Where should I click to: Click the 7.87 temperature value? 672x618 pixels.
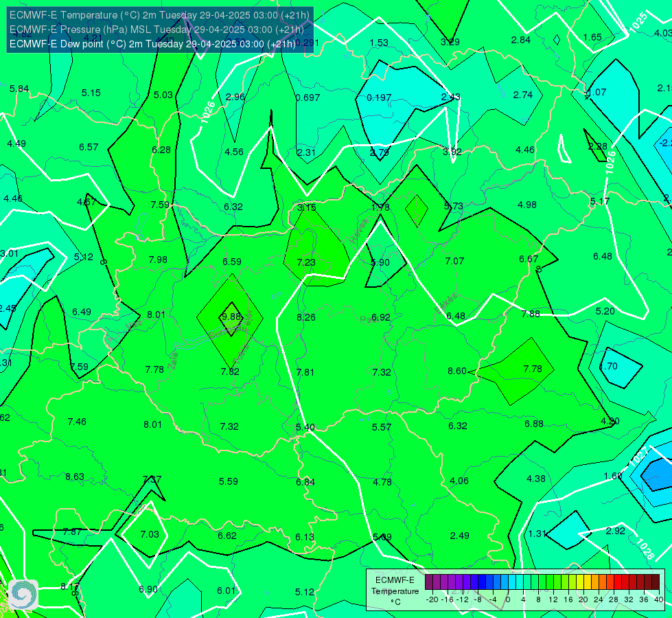pyautogui.click(x=72, y=532)
